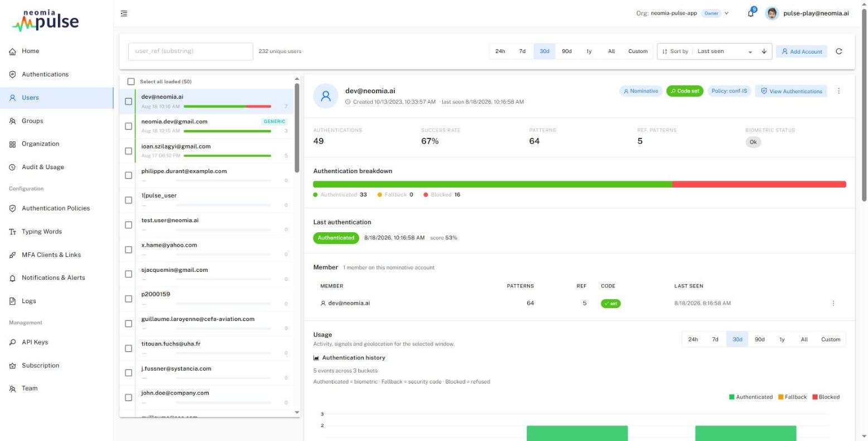
Task: Click the Notifications & Alerts bell icon in sidebar
Action: (12, 278)
